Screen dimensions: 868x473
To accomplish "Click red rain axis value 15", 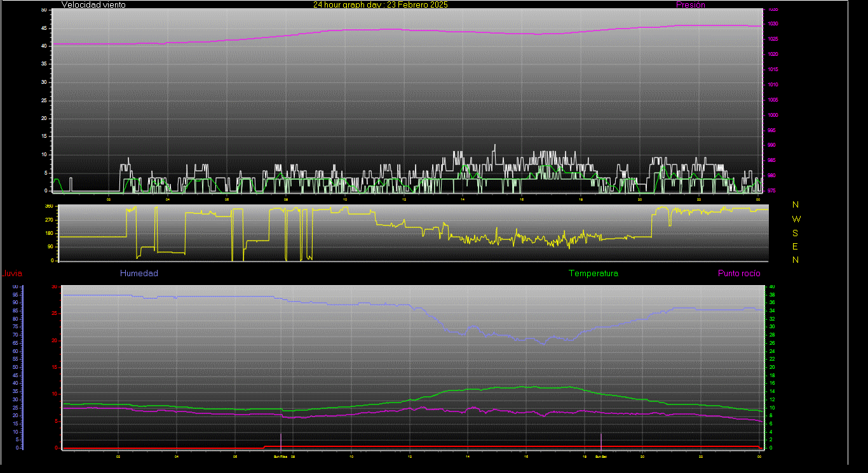I will click(x=55, y=368).
